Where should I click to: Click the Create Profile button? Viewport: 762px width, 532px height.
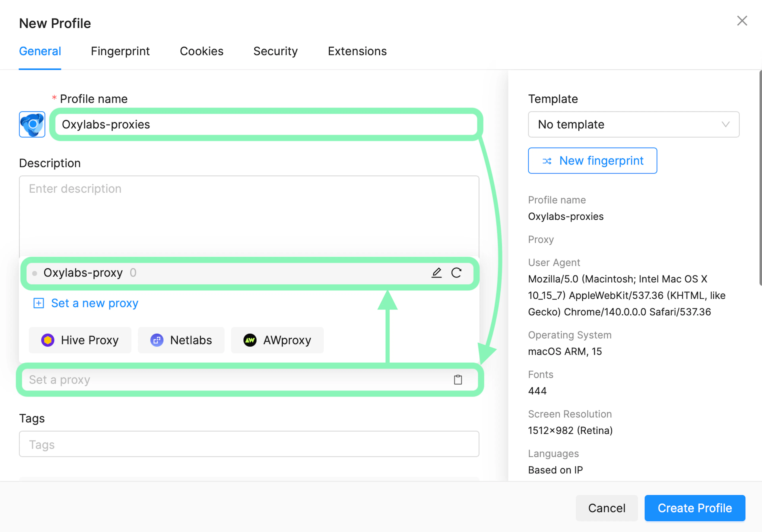click(x=695, y=508)
